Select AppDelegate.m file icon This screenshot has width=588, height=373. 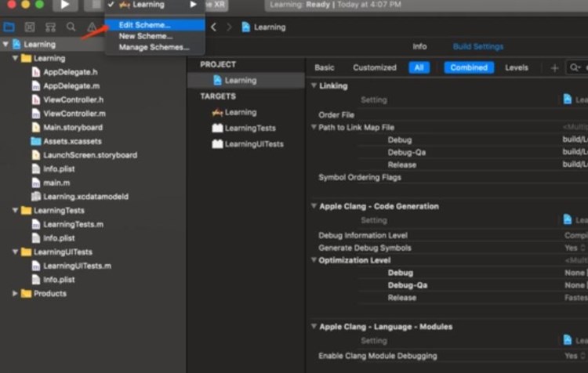pos(35,86)
